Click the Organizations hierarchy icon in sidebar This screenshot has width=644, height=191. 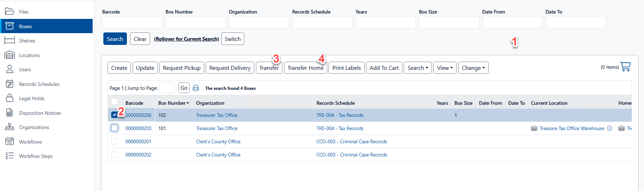pos(10,127)
